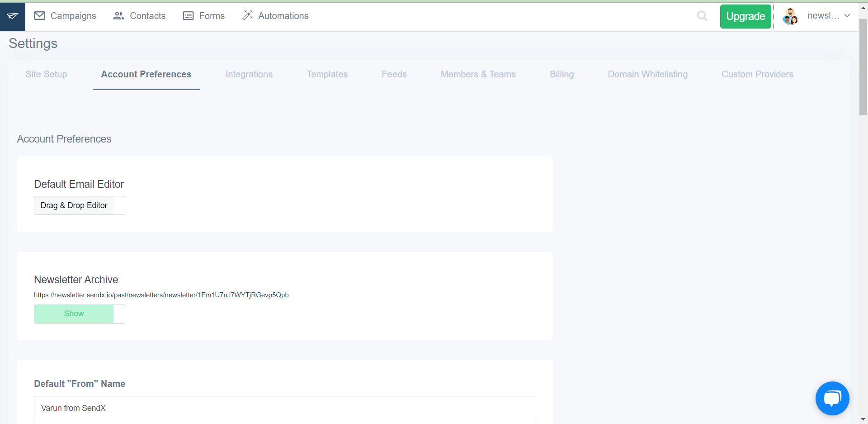Viewport: 868px width, 424px height.
Task: Open the chat support bubble
Action: point(832,399)
